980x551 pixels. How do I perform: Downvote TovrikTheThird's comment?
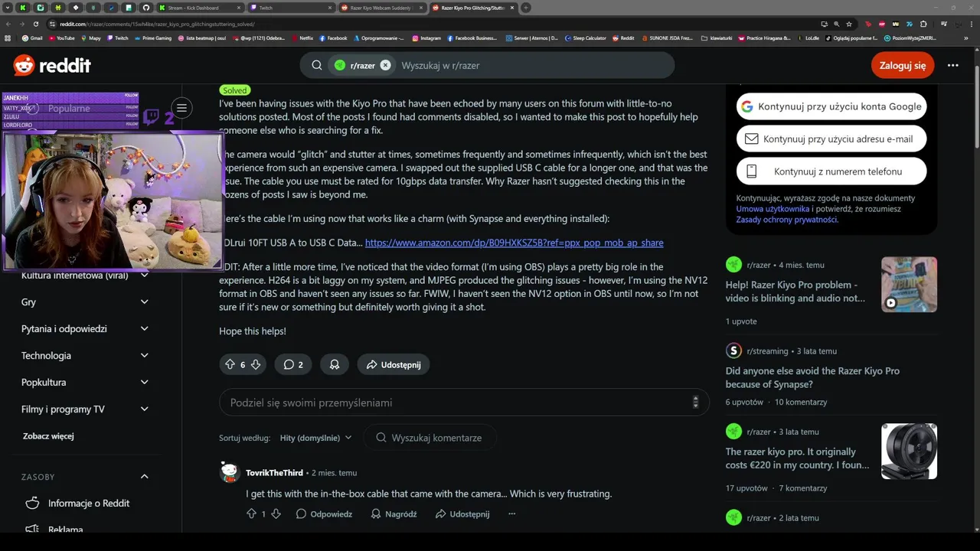[x=276, y=514]
